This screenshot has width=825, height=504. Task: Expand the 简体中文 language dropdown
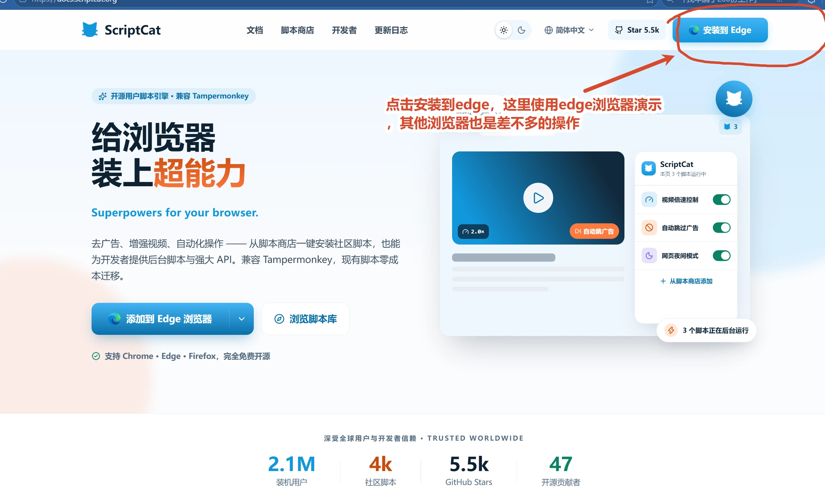click(569, 30)
